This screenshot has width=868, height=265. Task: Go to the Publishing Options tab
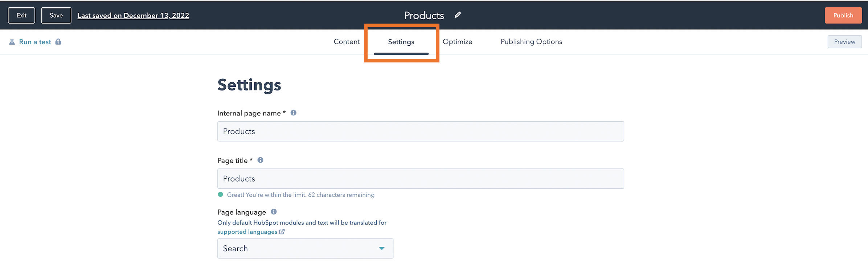(531, 42)
